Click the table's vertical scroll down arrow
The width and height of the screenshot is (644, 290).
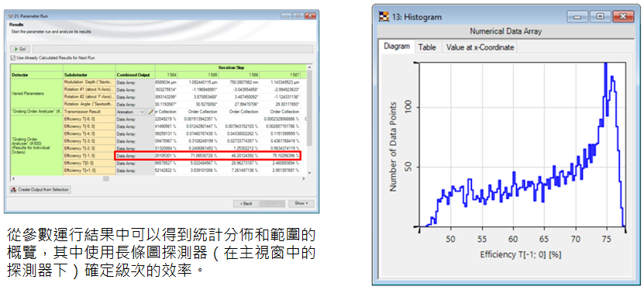[x=309, y=173]
